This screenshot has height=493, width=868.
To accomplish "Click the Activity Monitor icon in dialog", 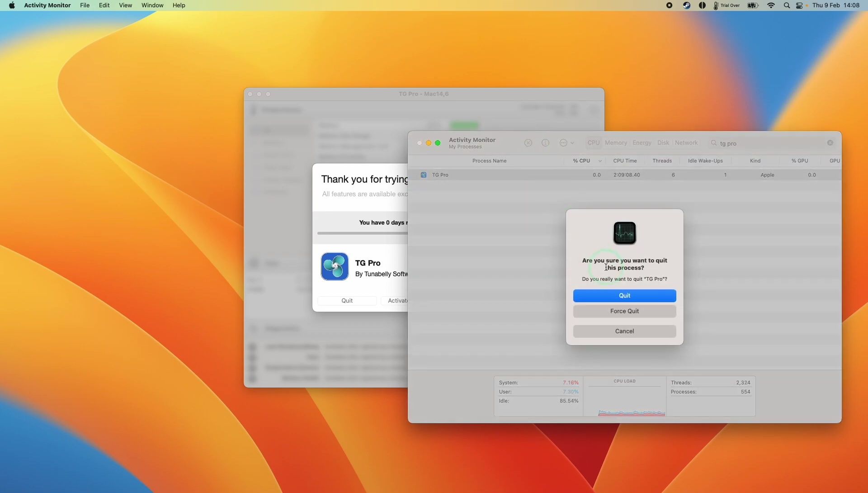I will pyautogui.click(x=624, y=233).
